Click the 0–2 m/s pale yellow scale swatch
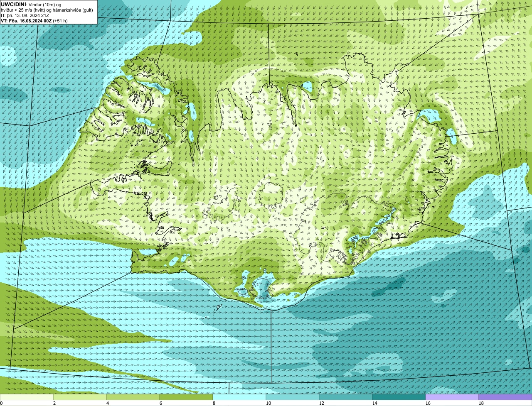532x406 pixels. 27,397
